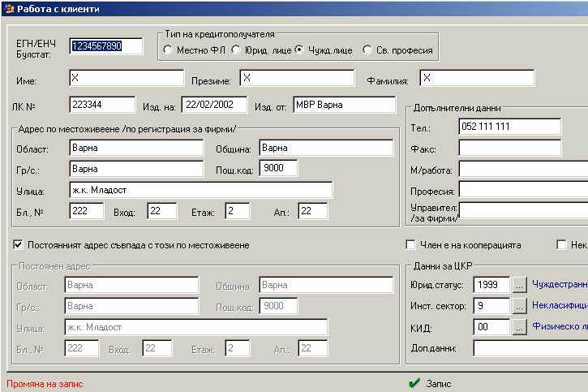The width and height of the screenshot is (588, 392).
Task: Uncheck Постоянният адрес съвпада с този по местоживеене
Action: (18, 245)
